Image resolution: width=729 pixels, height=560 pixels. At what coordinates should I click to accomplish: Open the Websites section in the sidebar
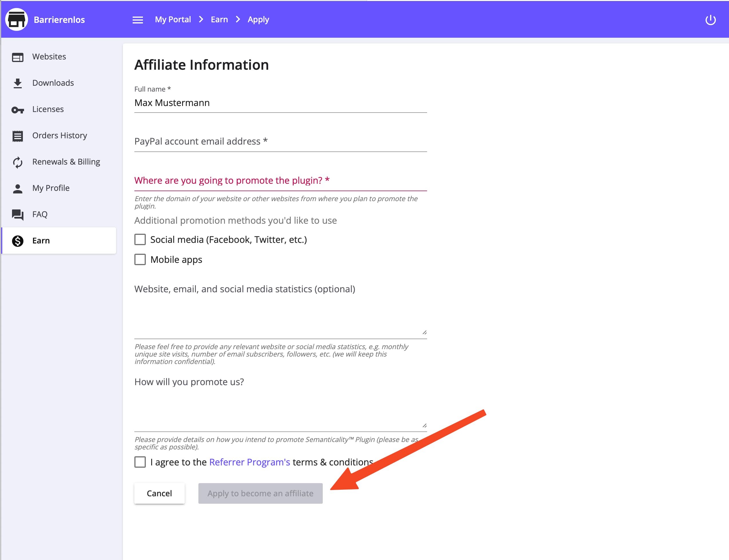coord(49,56)
